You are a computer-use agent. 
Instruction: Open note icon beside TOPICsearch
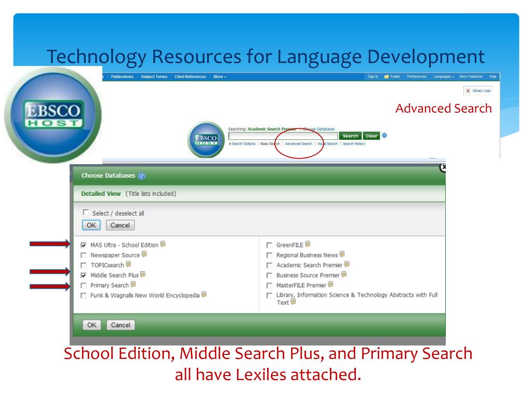coord(128,264)
